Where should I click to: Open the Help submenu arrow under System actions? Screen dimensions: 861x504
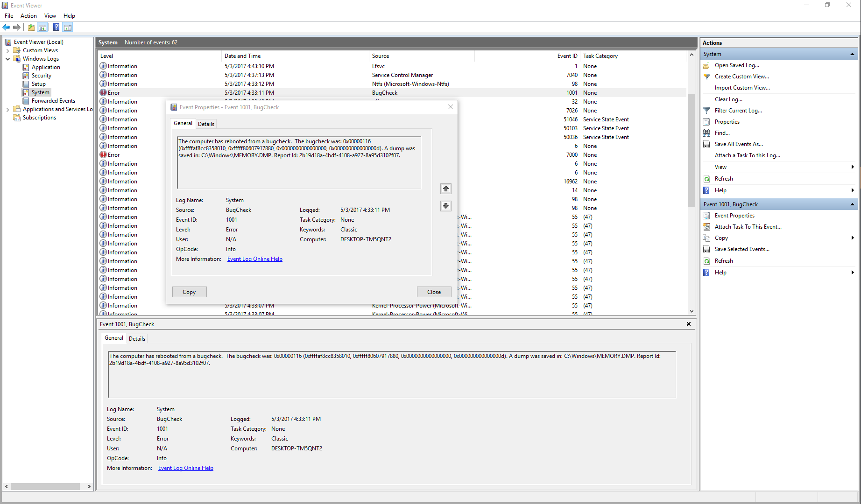coord(853,190)
